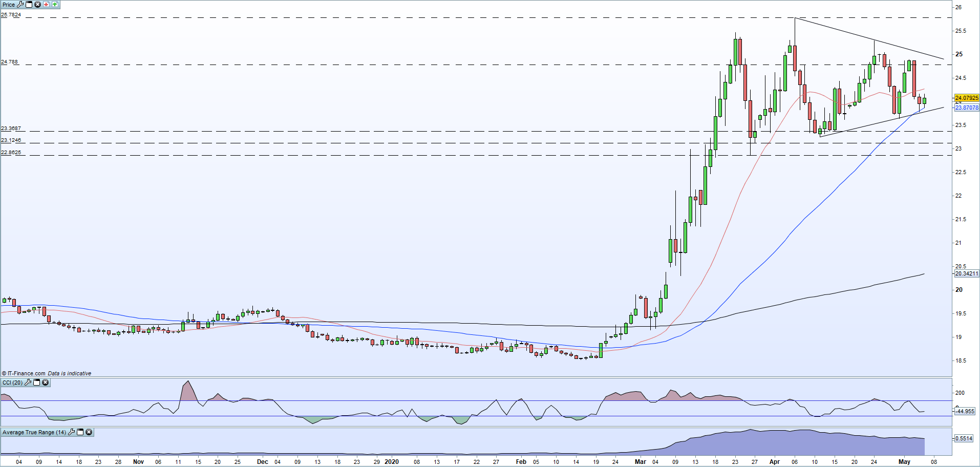This screenshot has width=980, height=467.
Task: Click the 18.5 price axis label
Action: coord(961,360)
